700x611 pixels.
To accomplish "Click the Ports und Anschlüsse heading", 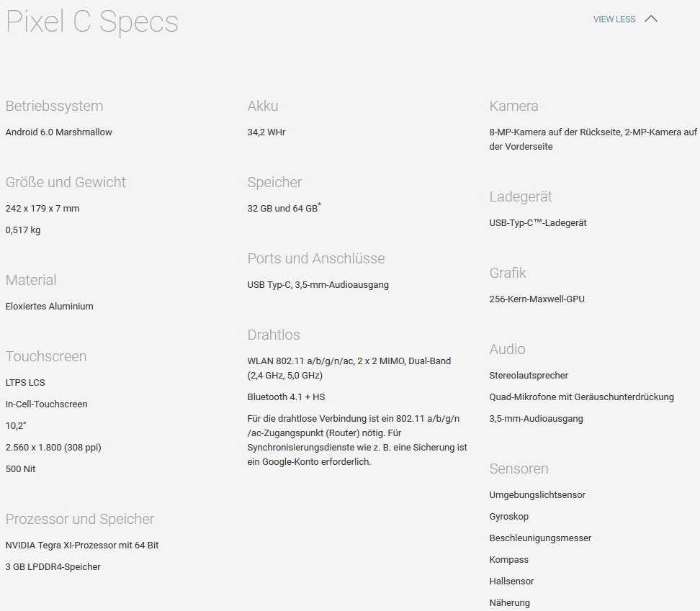I will 316,258.
